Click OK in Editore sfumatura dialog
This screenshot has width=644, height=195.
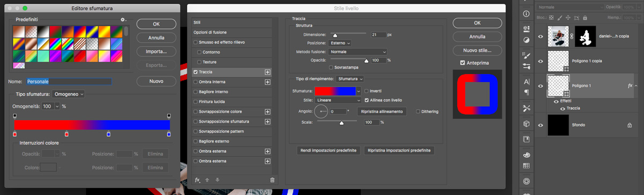click(156, 24)
